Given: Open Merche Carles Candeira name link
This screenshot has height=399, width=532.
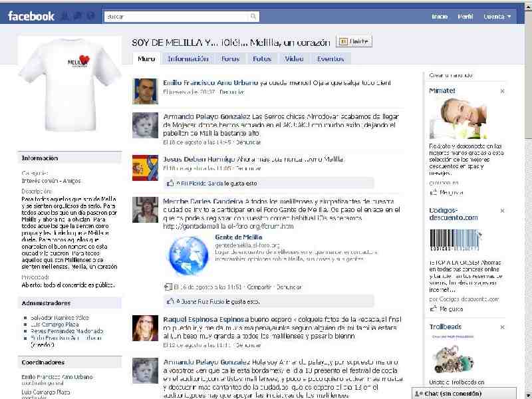Looking at the screenshot, I should click(203, 201).
